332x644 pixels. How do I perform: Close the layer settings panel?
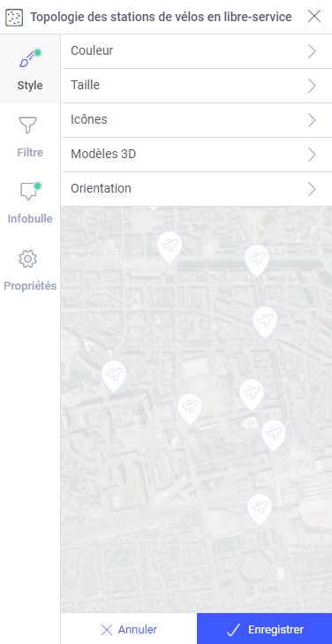coord(314,17)
